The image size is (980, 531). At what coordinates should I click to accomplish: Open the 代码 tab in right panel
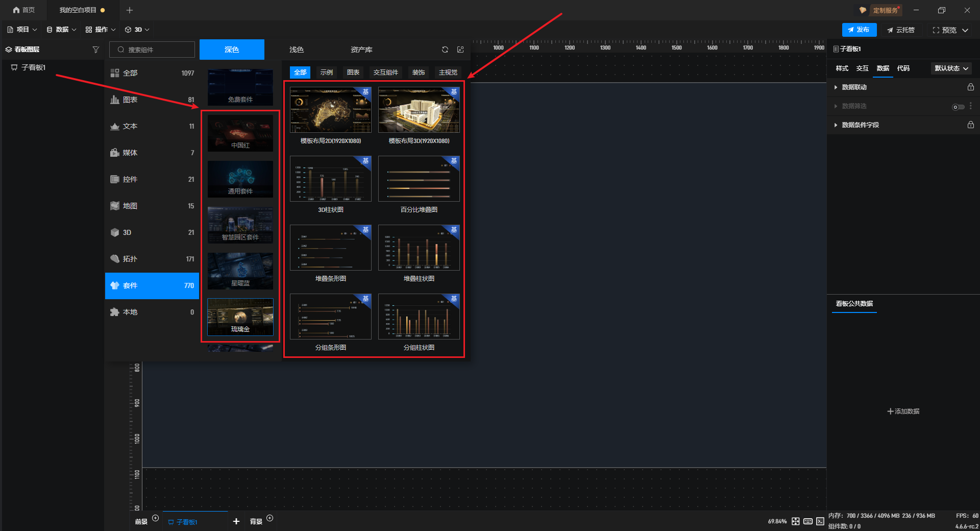point(903,68)
